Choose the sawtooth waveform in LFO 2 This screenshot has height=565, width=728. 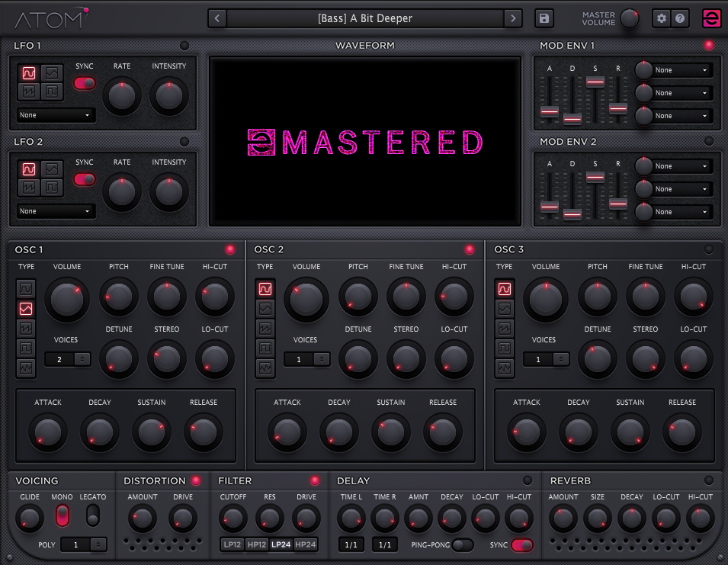[28, 187]
